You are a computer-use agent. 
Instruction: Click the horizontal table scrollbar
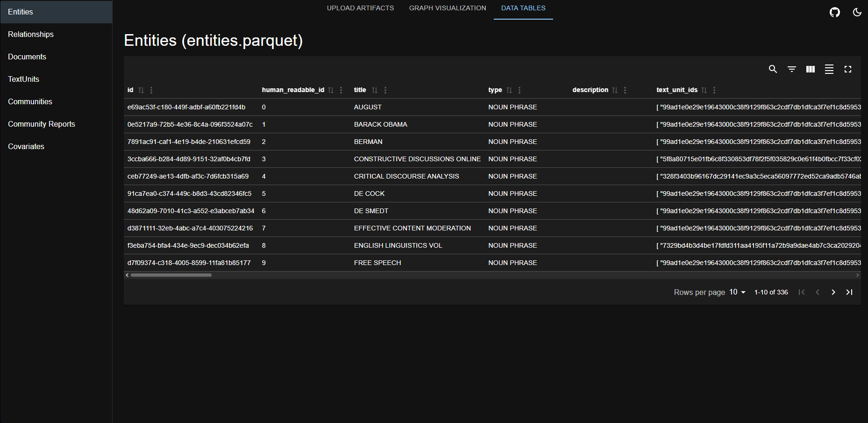[171, 275]
